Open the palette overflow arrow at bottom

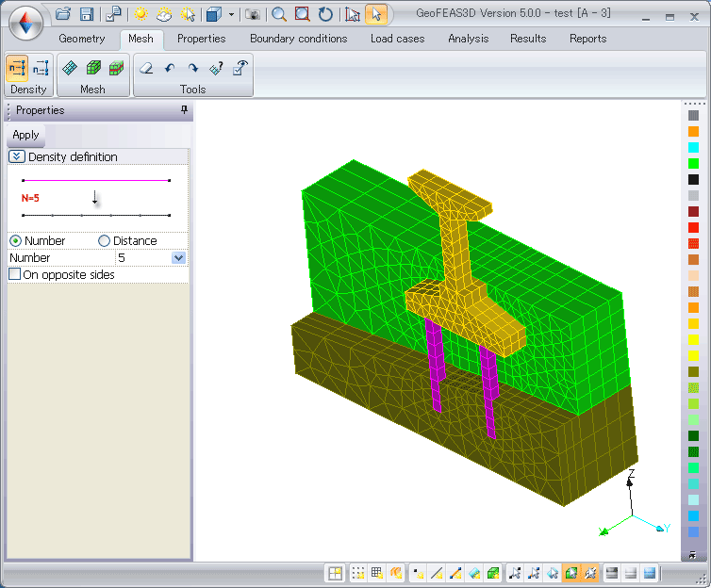[x=692, y=555]
